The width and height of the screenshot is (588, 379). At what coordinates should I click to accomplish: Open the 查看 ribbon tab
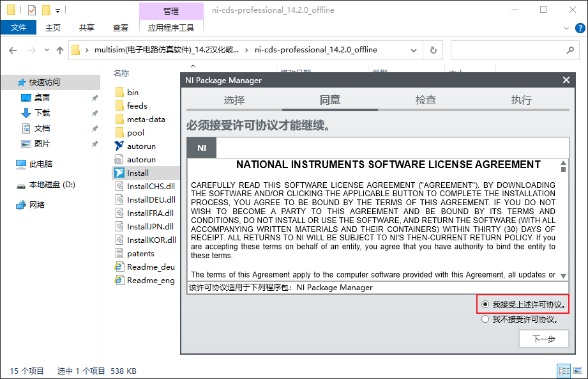(x=121, y=27)
